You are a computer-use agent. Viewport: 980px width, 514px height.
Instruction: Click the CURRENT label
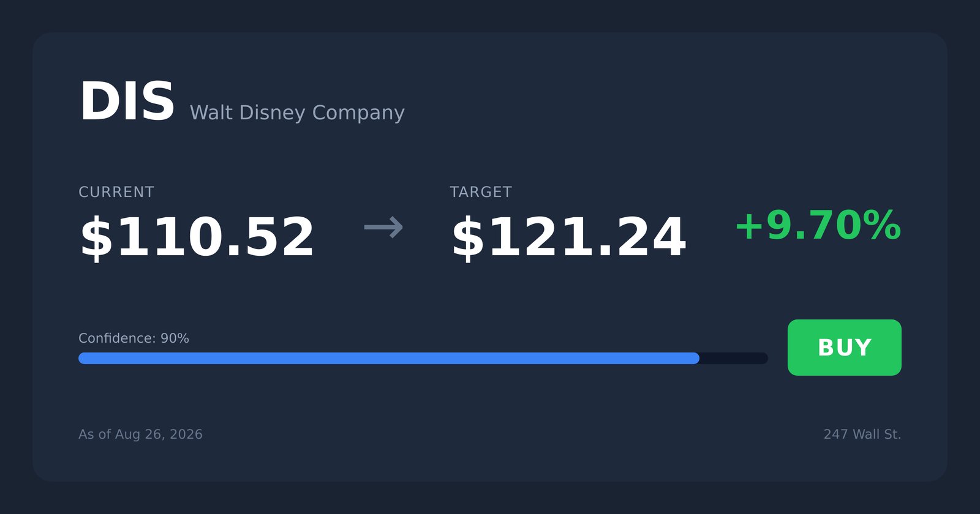(x=116, y=192)
